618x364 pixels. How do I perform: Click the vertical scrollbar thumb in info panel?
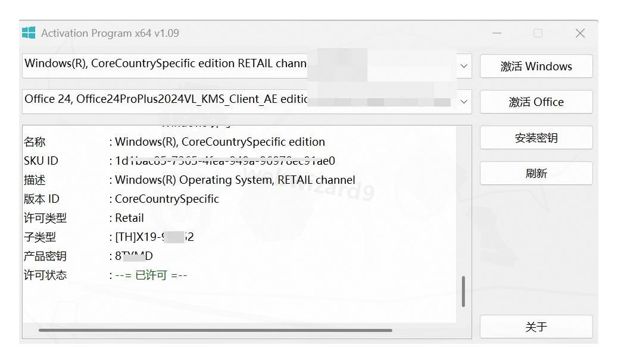pos(463,291)
